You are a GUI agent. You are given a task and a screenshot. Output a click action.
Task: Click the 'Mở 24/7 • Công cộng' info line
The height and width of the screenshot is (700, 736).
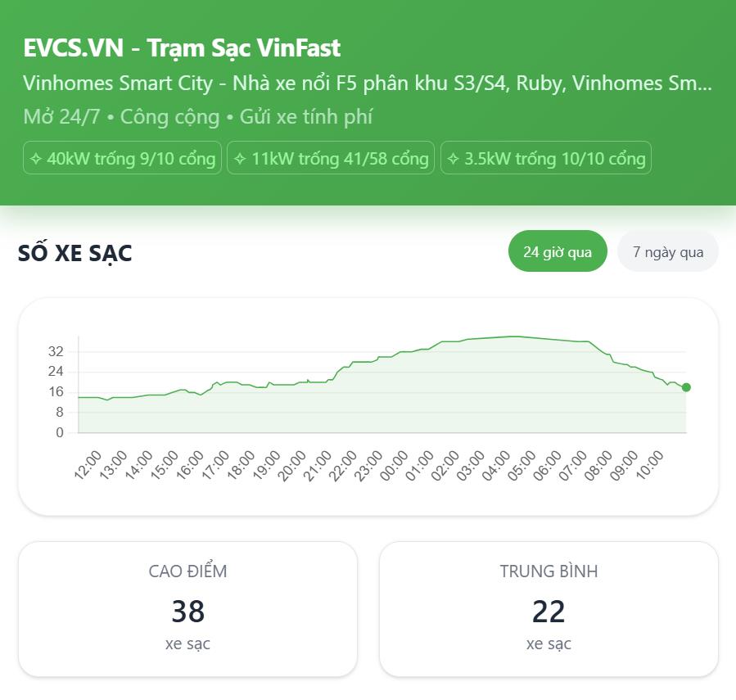(x=131, y=116)
